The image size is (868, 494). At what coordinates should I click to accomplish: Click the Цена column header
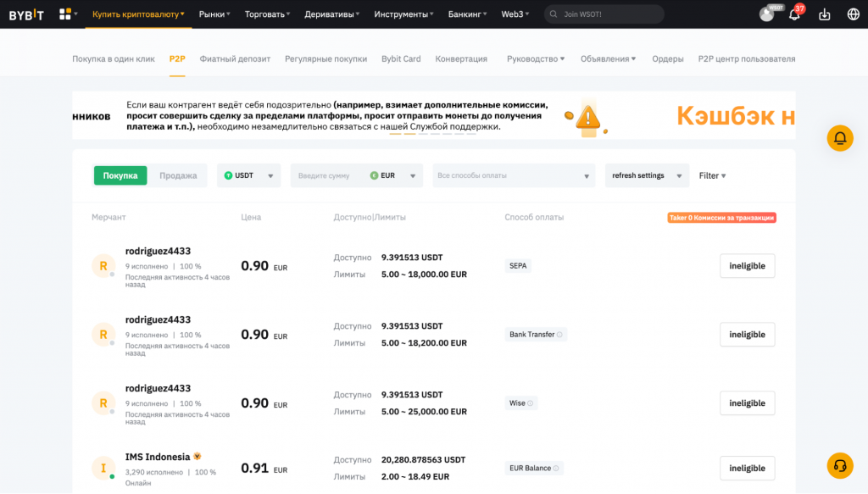[x=251, y=218]
